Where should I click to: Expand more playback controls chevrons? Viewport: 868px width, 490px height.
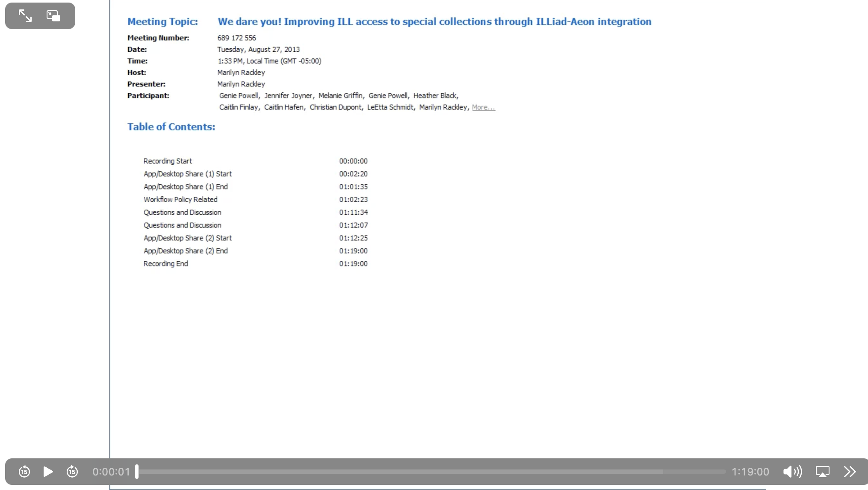(850, 472)
